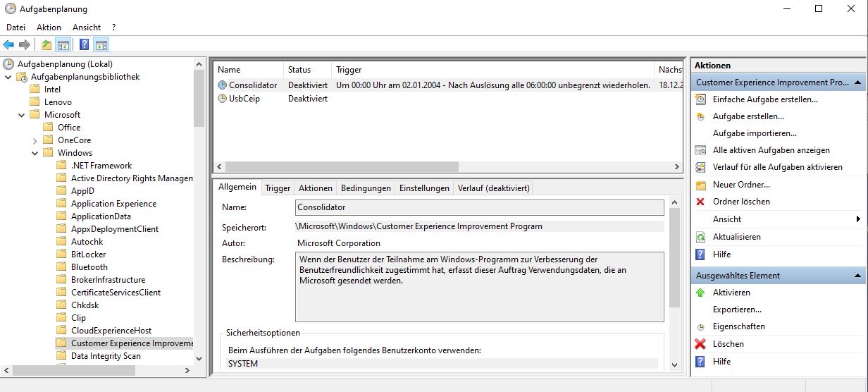Image resolution: width=868 pixels, height=392 pixels.
Task: Switch to the Verlauf (deaktiviert) tab
Action: (493, 188)
